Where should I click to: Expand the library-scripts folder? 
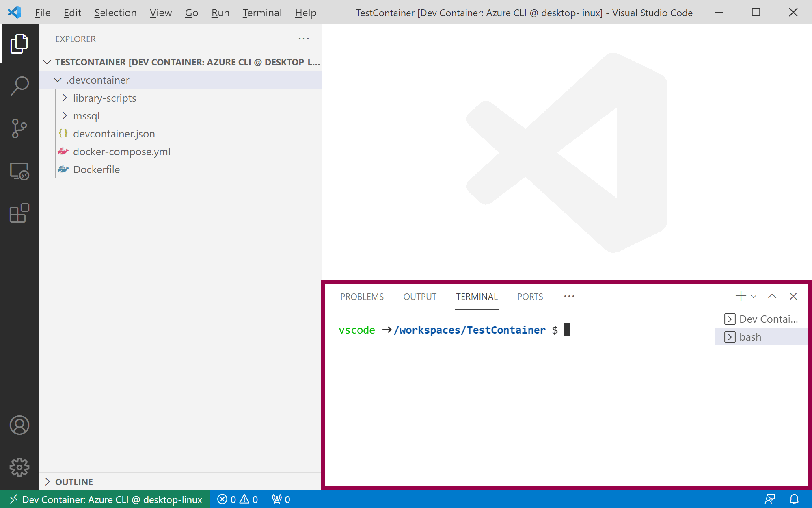pos(104,98)
